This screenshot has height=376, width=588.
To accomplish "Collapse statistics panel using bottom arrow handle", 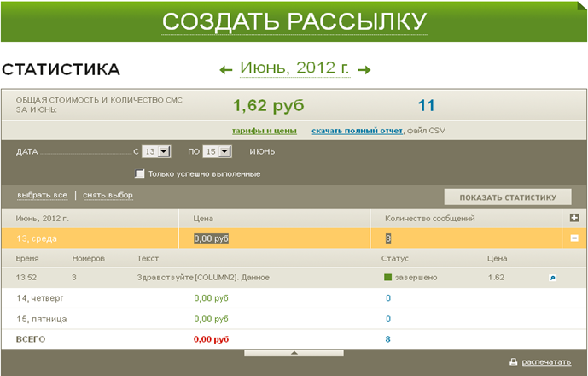I will click(294, 352).
